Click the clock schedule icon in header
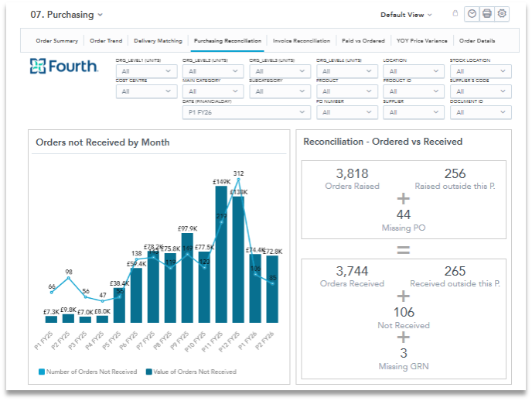 472,14
